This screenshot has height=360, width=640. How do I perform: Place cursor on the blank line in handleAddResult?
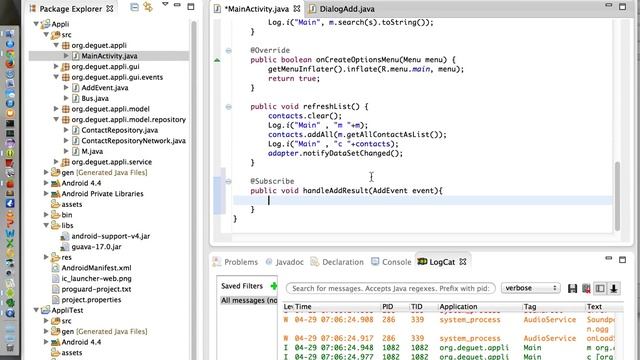click(422, 200)
